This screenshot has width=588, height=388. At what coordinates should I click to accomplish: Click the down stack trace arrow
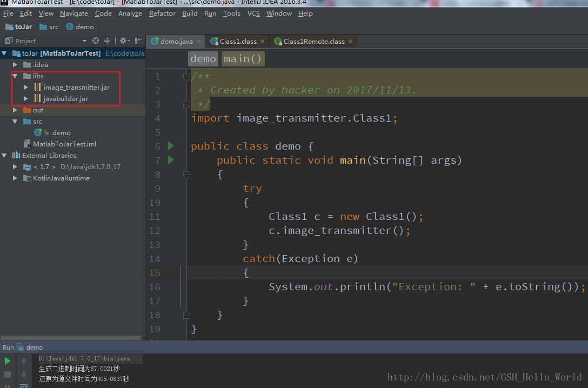24,374
